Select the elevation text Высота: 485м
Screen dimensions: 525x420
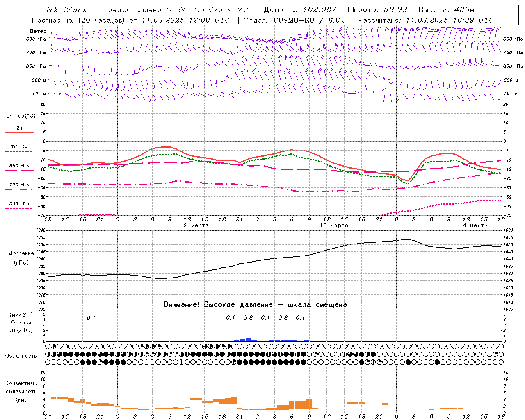tap(446, 10)
